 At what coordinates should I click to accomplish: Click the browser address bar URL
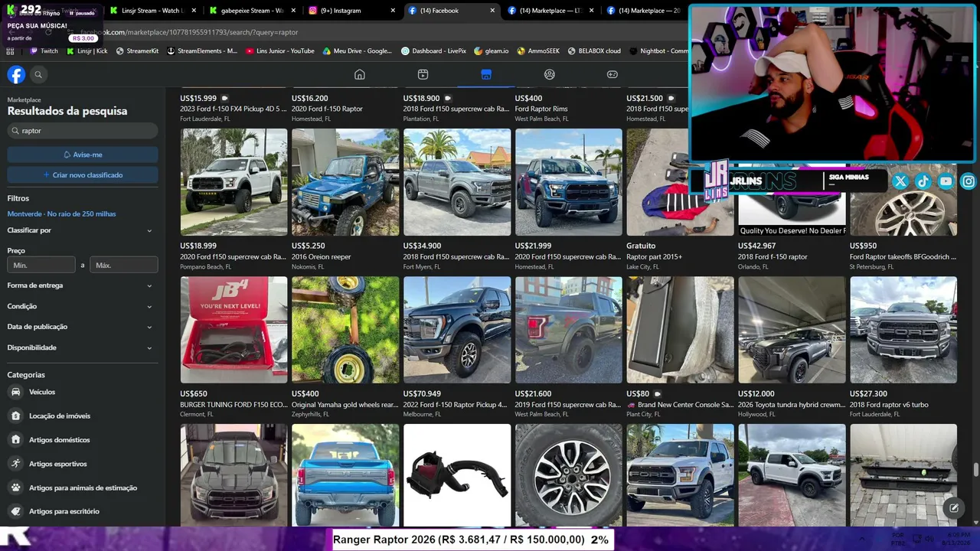pos(189,32)
